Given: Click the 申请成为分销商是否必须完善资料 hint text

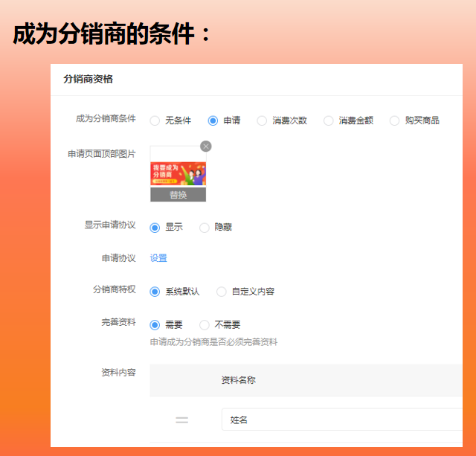Looking at the screenshot, I should [213, 342].
